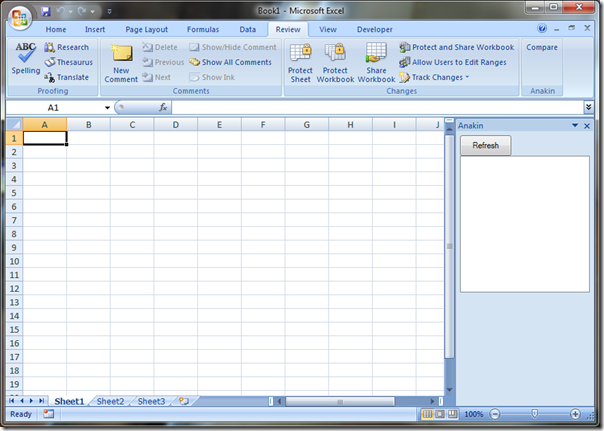Select column header D
The image size is (604, 431).
pyautogui.click(x=175, y=125)
